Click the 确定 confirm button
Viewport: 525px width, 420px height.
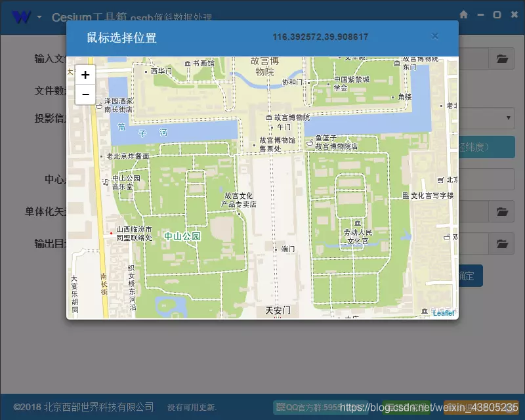(471, 276)
